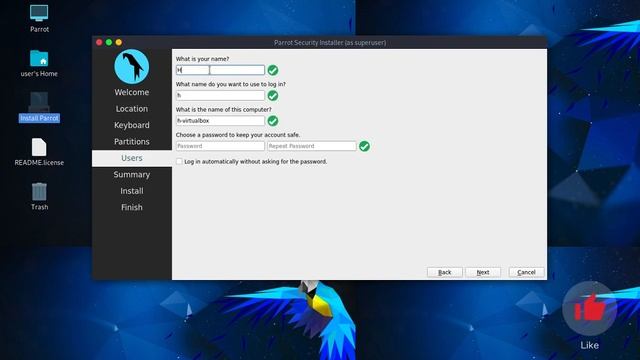Click the green checkmark beside password fields
Screen dimensions: 640x360
click(x=364, y=146)
